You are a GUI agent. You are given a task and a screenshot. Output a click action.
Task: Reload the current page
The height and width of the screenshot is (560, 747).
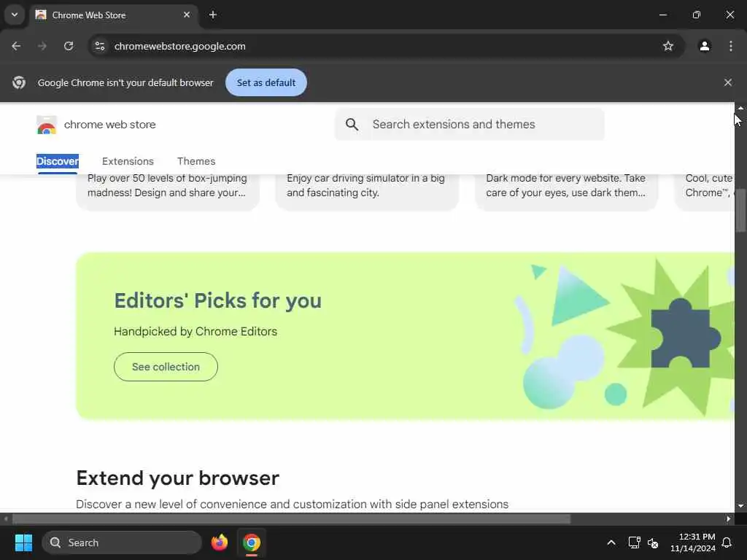click(69, 46)
